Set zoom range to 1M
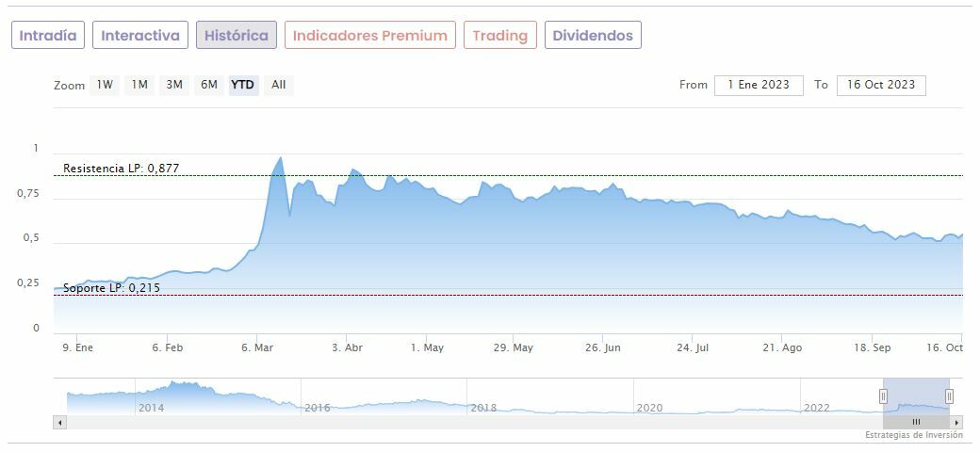The width and height of the screenshot is (980, 452). pyautogui.click(x=139, y=85)
